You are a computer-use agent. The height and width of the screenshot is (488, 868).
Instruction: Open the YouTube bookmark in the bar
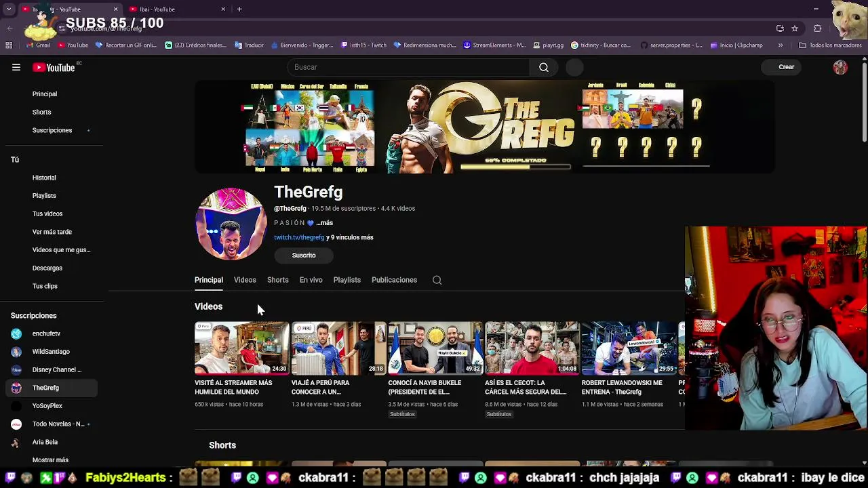[x=73, y=45]
